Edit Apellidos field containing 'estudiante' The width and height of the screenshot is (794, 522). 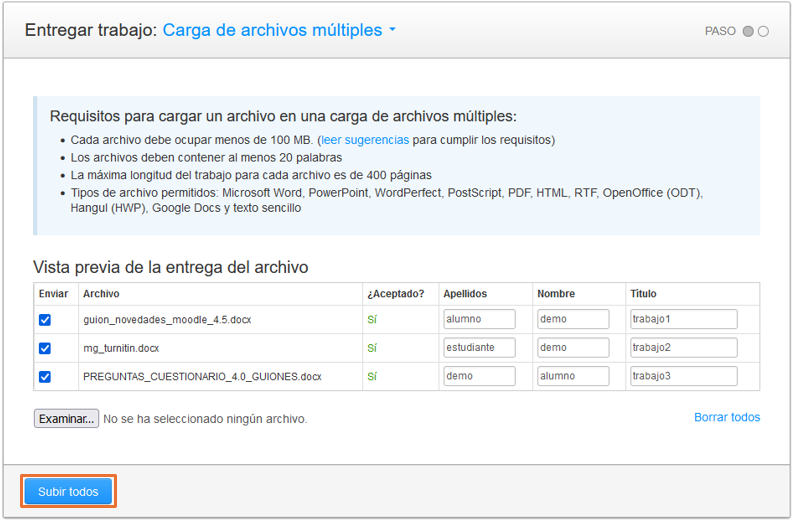click(479, 348)
